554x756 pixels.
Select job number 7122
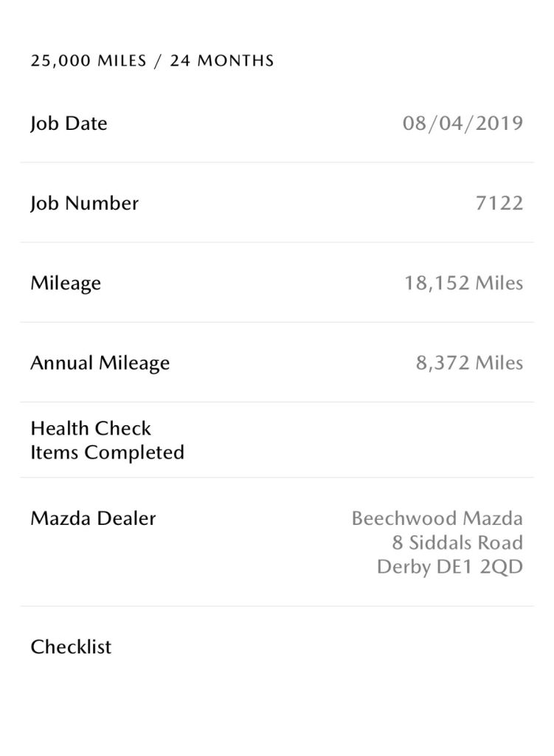point(499,203)
